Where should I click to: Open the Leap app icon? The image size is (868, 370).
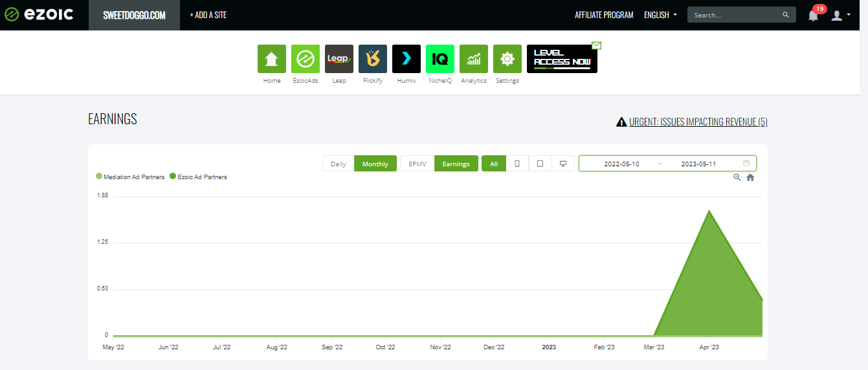[339, 59]
